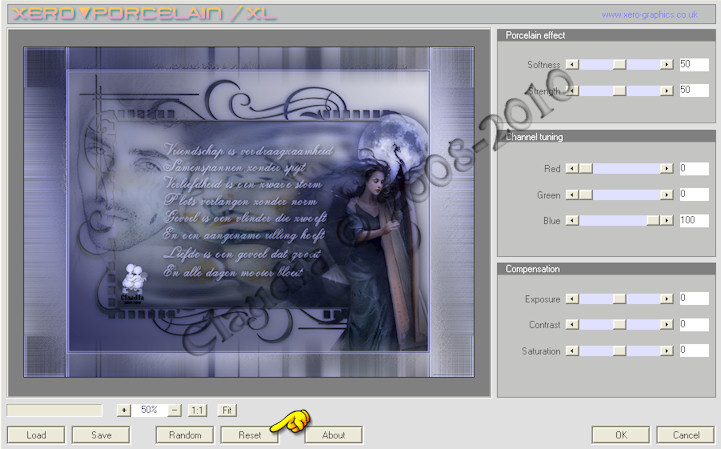The width and height of the screenshot is (721, 449).
Task: Confirm the filter with OK
Action: pyautogui.click(x=621, y=435)
